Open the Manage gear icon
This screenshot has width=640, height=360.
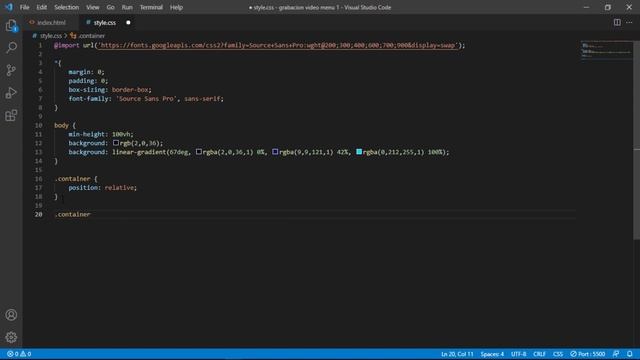pos(11,337)
